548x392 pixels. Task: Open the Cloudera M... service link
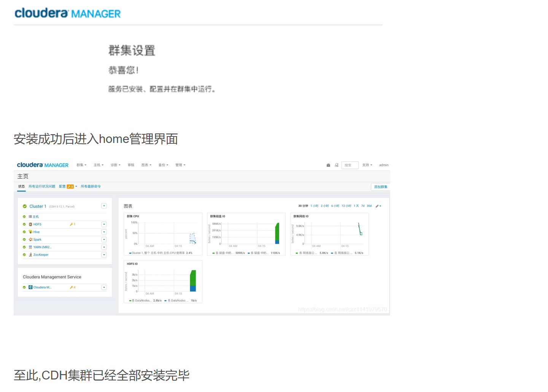pyautogui.click(x=42, y=287)
